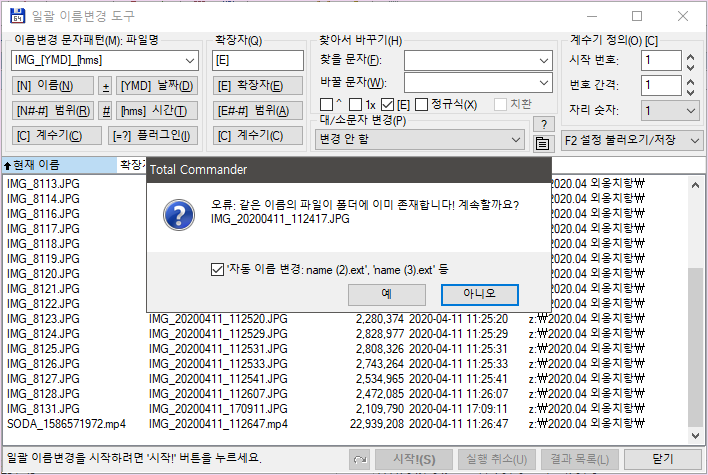Click the [hms] 시간(T) button

pyautogui.click(x=157, y=111)
